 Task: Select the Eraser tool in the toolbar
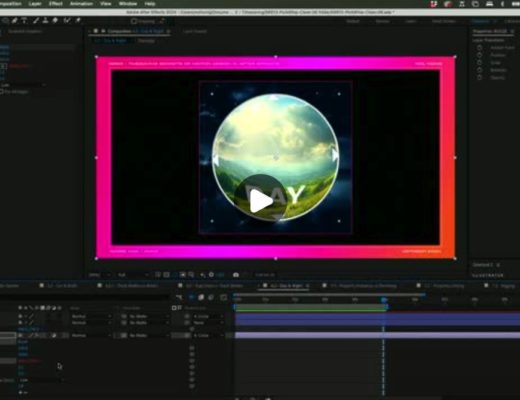(x=55, y=21)
